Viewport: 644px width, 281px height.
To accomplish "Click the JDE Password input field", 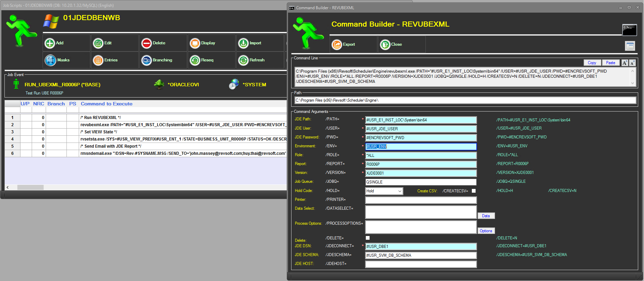I will coord(421,138).
